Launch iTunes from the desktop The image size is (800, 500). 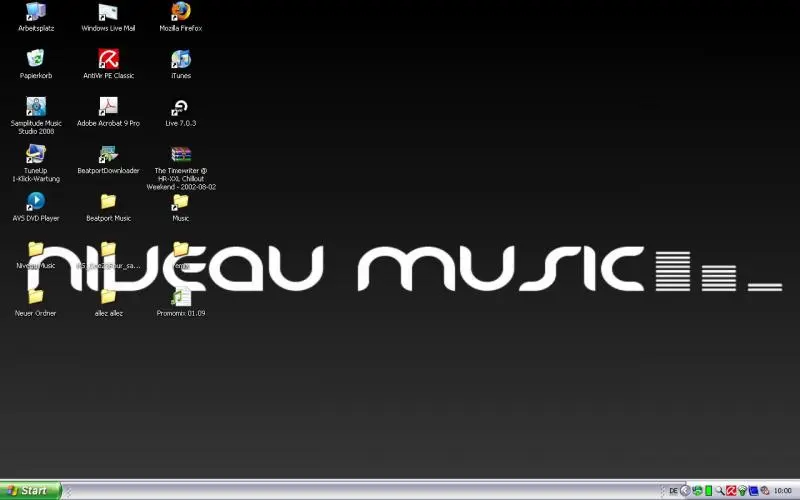tap(181, 60)
